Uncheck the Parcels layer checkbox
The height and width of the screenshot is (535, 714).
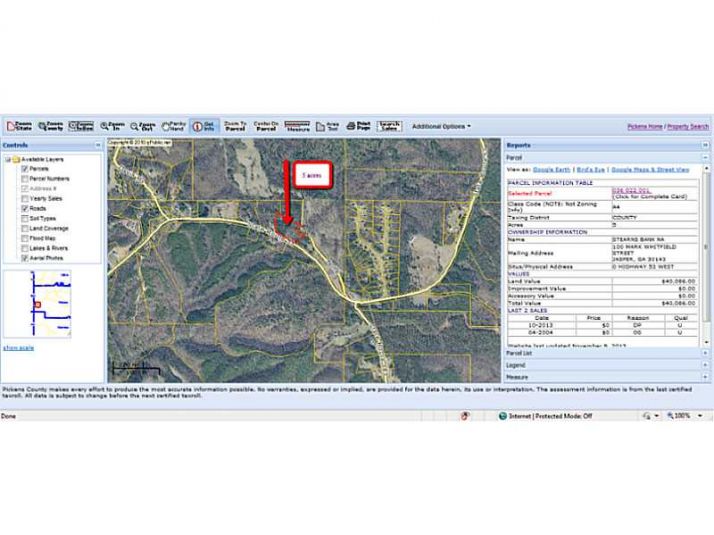point(25,169)
